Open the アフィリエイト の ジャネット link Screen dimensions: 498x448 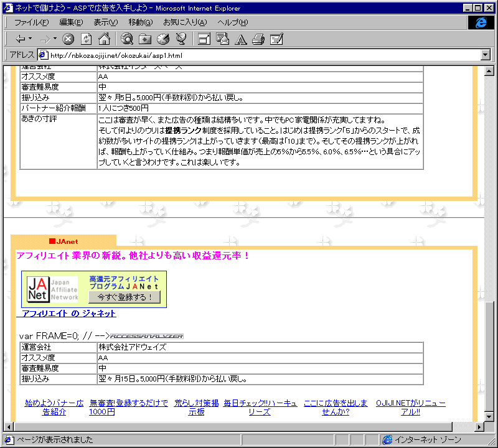tap(66, 314)
